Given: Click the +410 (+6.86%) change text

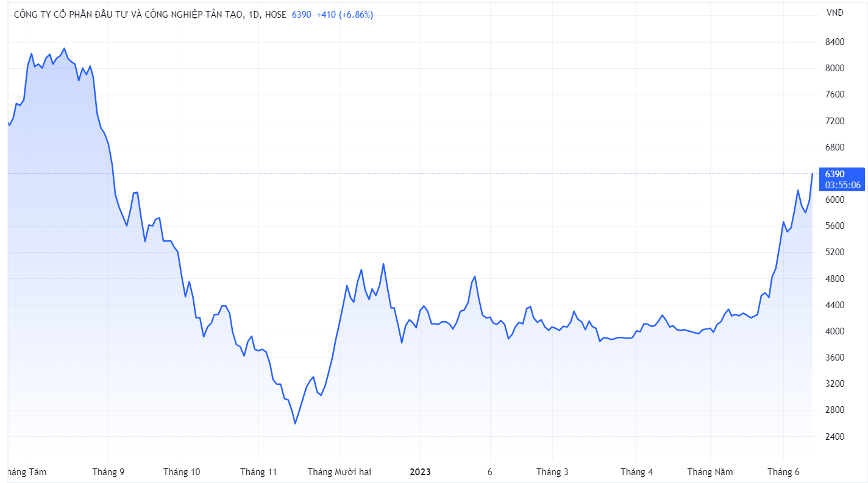Looking at the screenshot, I should pos(344,15).
